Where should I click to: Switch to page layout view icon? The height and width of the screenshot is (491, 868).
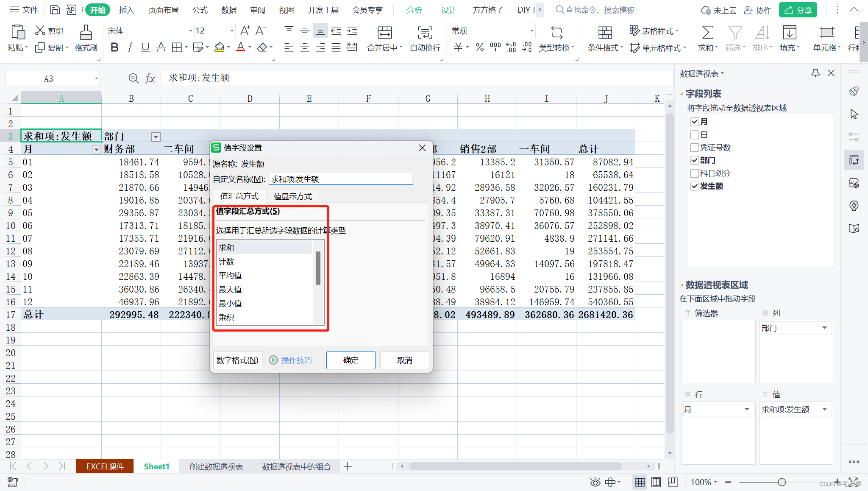(656, 482)
